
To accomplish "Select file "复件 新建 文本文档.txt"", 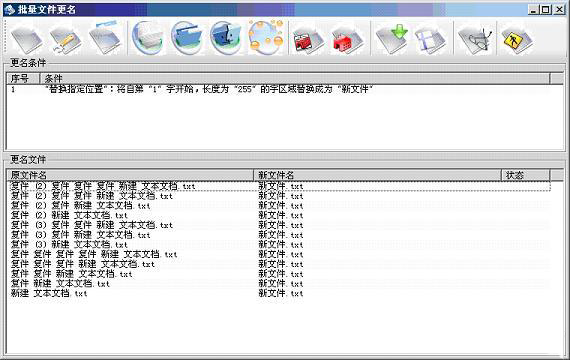I will [x=60, y=284].
